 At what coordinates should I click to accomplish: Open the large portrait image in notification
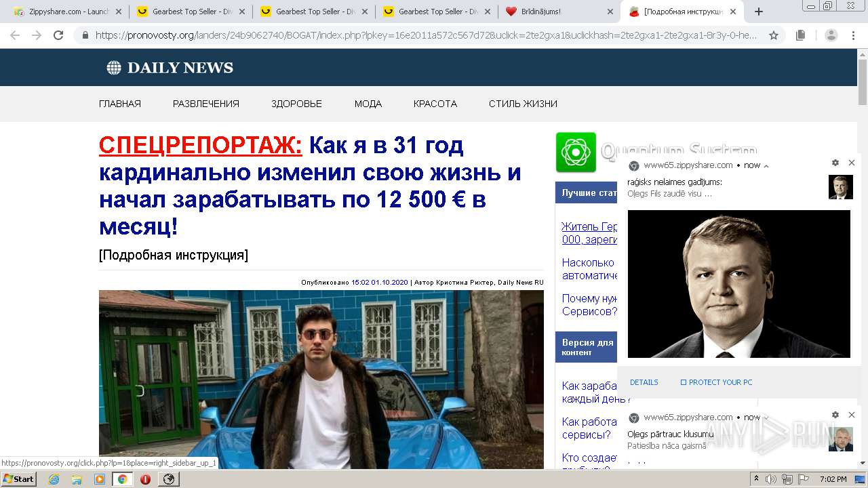[738, 284]
